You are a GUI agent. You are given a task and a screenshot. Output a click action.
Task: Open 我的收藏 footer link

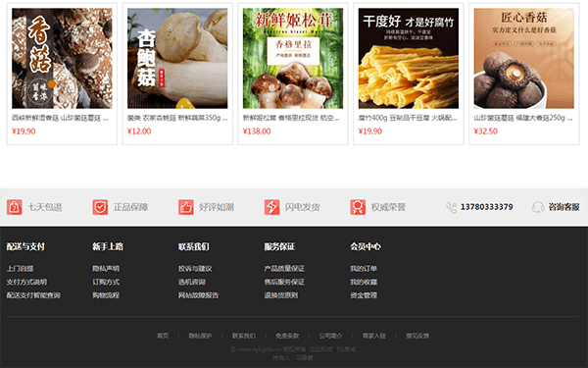[364, 282]
